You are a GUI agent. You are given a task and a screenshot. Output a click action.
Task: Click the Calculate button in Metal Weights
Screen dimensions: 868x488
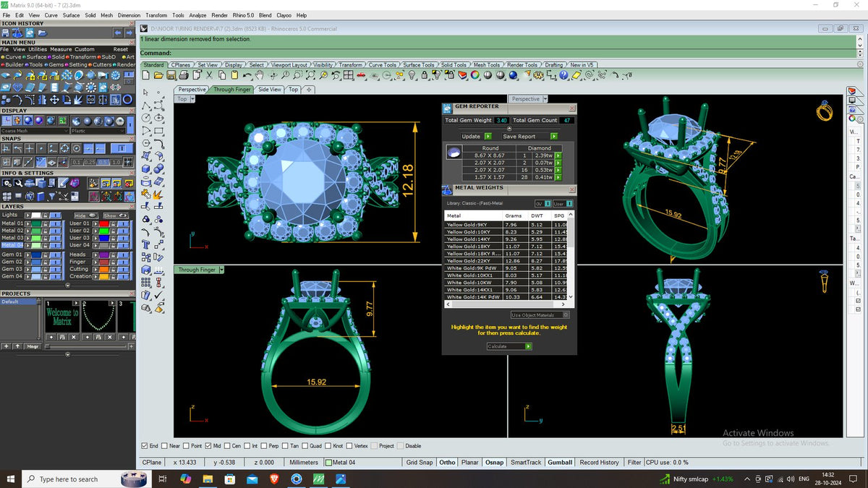tap(509, 346)
